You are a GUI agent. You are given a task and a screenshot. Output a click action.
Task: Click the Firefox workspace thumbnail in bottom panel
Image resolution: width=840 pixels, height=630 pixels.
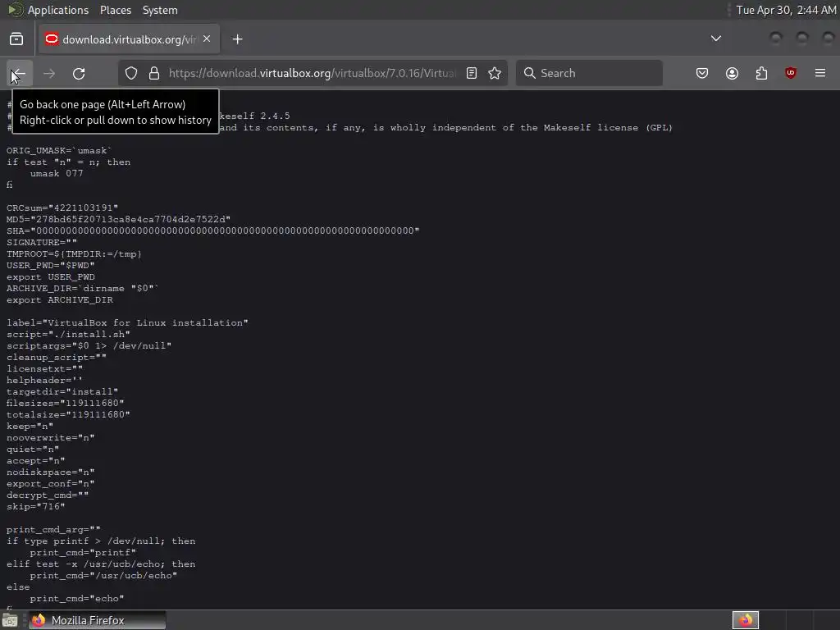tap(746, 620)
